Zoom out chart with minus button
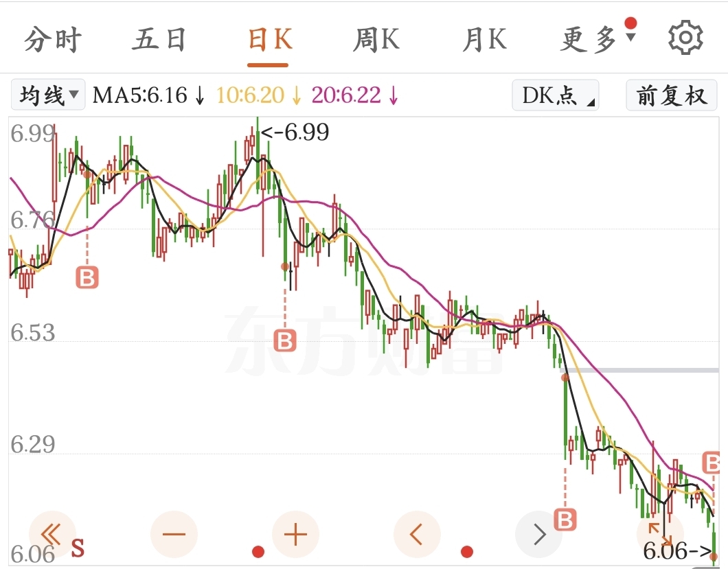Viewport: 728px width, 569px height. tap(174, 534)
